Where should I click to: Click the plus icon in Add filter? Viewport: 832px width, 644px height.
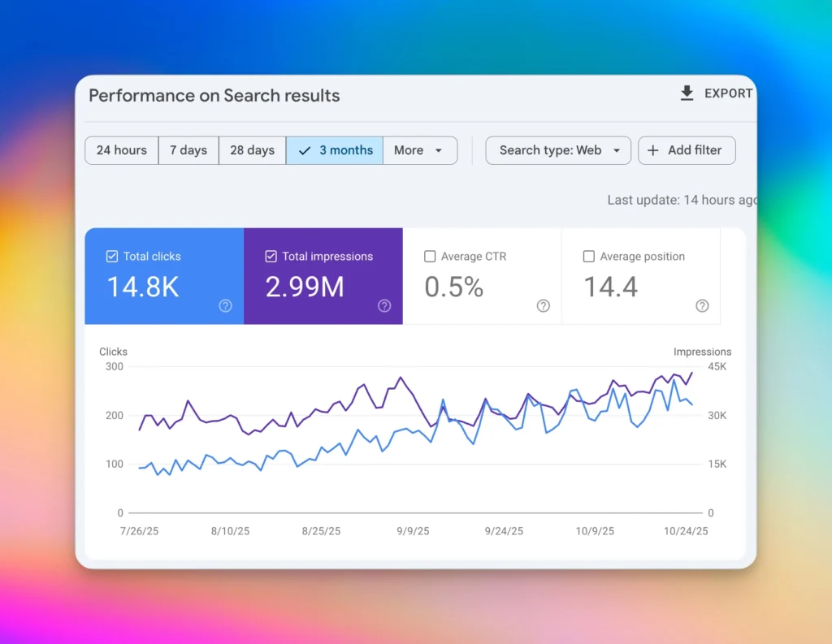[x=652, y=150]
